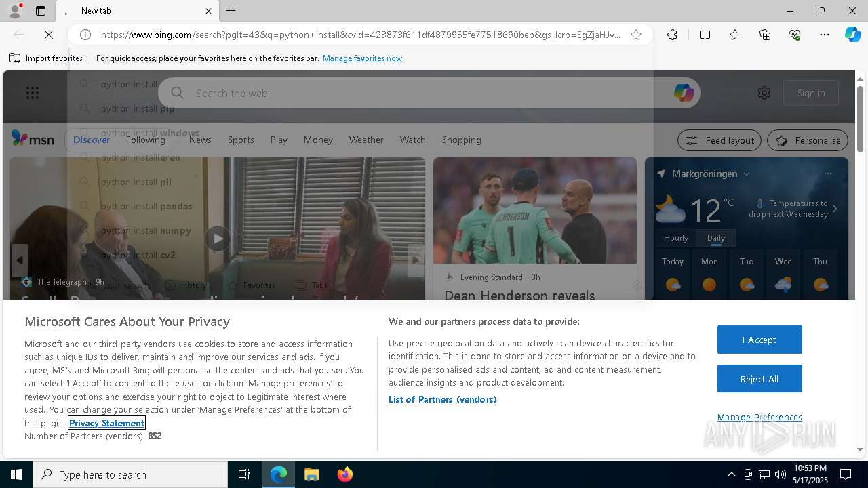This screenshot has width=868, height=488.
Task: Select the Following tab
Action: coord(146,140)
